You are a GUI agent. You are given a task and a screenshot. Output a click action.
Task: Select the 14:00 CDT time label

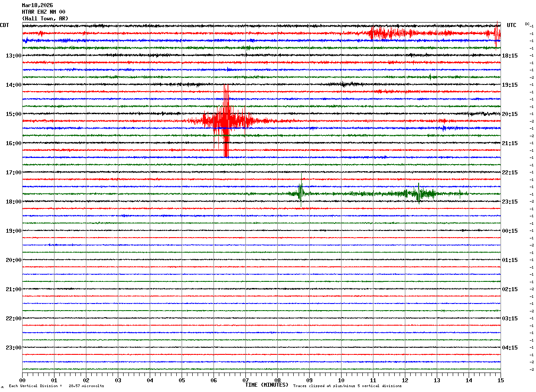pyautogui.click(x=13, y=85)
